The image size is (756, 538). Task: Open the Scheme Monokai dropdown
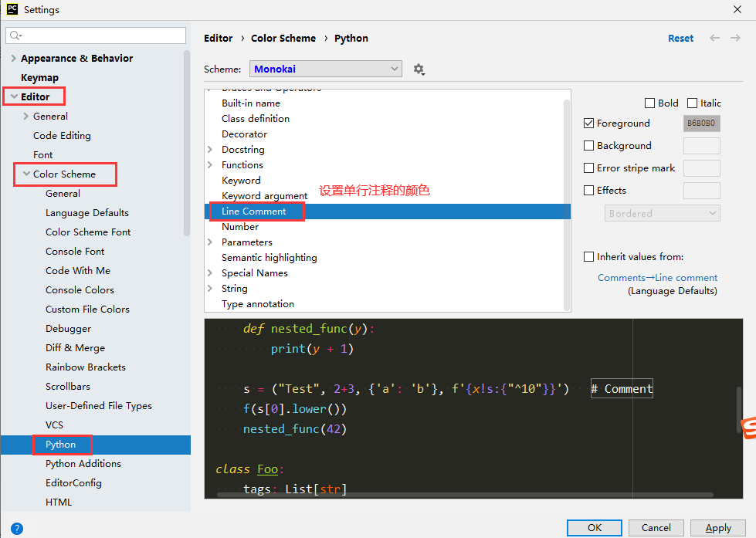(326, 69)
